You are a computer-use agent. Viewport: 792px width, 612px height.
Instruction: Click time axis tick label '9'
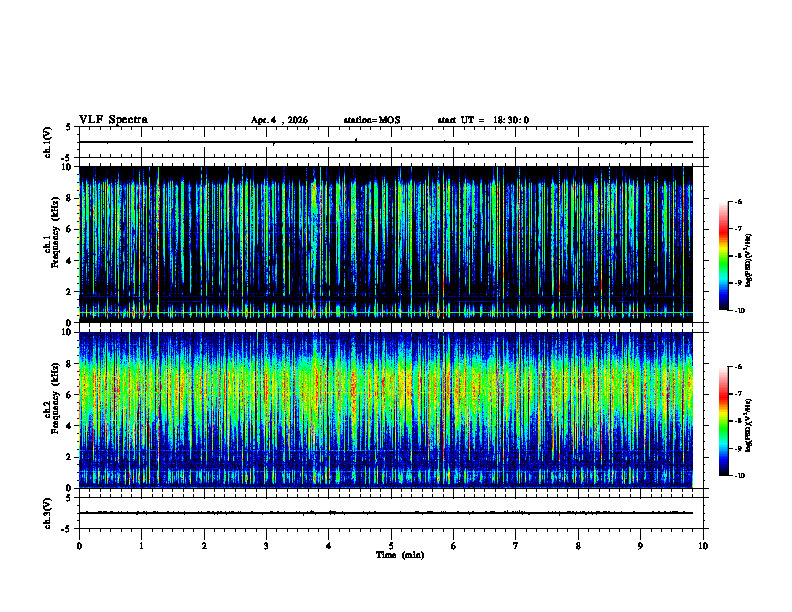pos(640,546)
